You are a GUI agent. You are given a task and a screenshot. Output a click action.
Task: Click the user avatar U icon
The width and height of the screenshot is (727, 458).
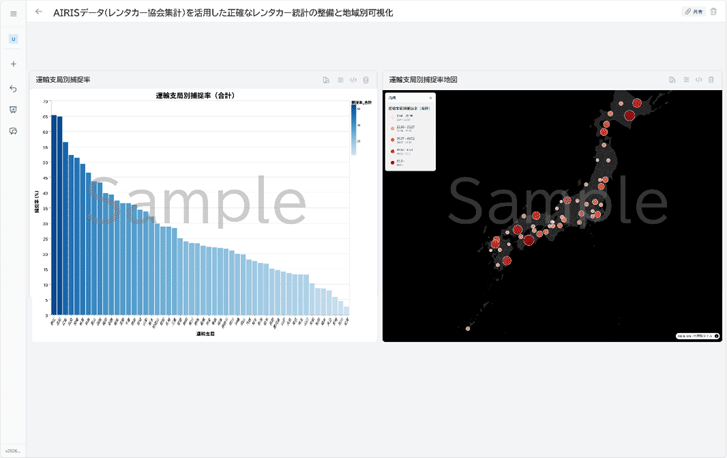click(13, 39)
